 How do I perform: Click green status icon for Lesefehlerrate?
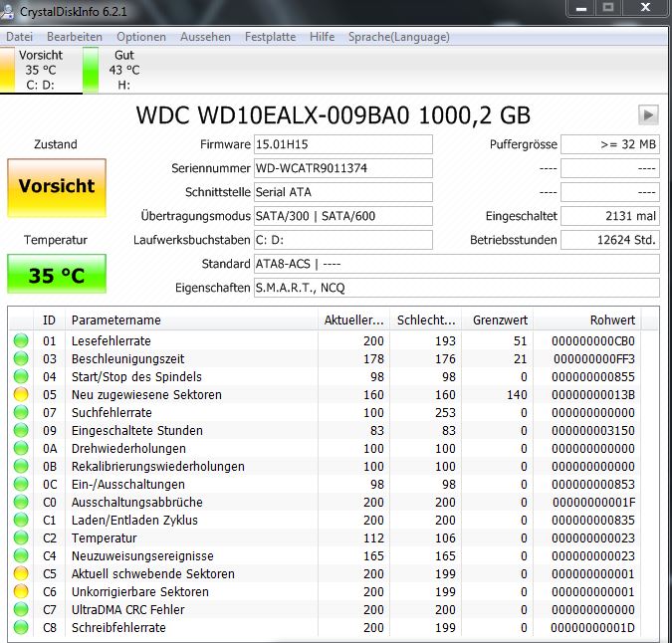[x=21, y=341]
